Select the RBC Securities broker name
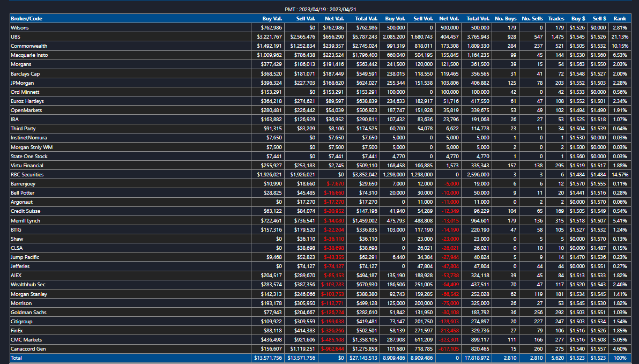639x364 pixels. (x=27, y=174)
